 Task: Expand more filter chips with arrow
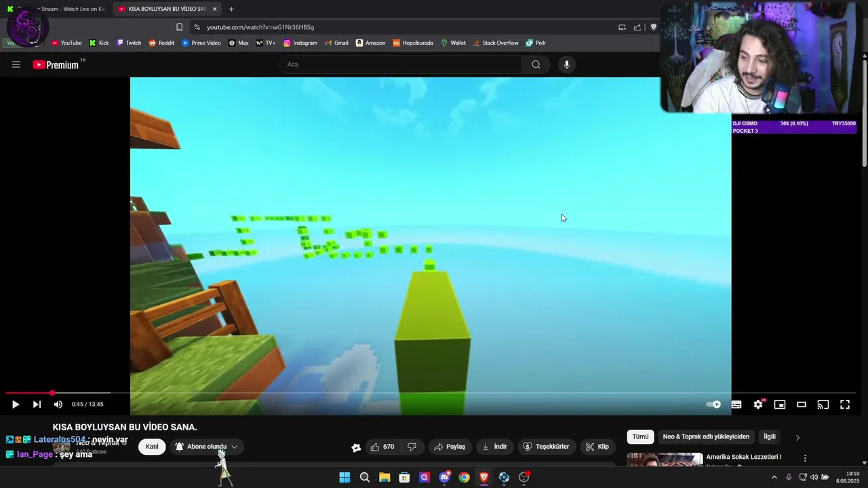(x=797, y=437)
